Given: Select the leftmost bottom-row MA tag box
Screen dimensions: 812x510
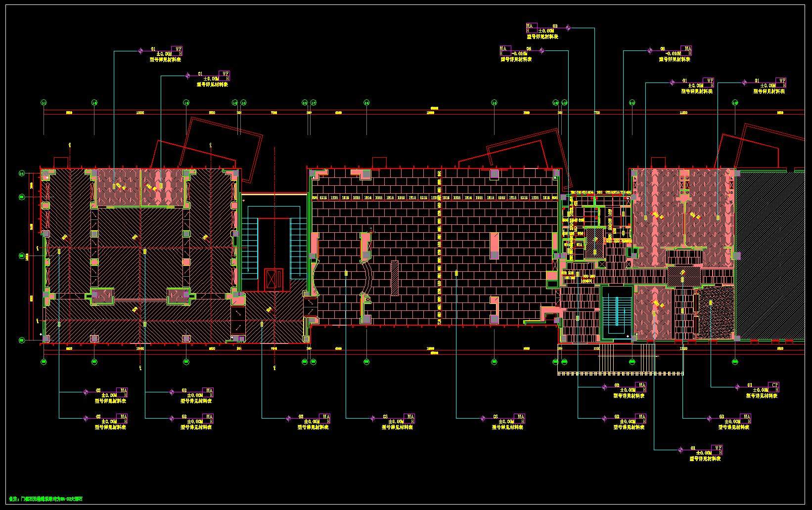Looking at the screenshot, I should [x=122, y=391].
